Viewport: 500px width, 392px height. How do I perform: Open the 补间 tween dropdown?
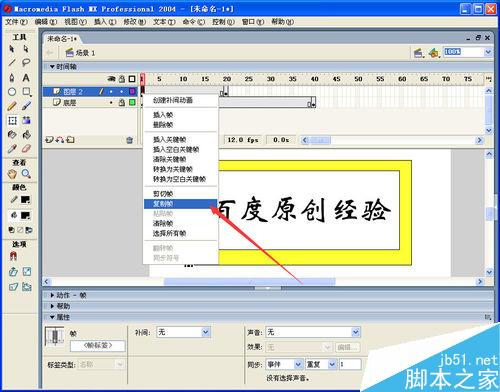(205, 332)
